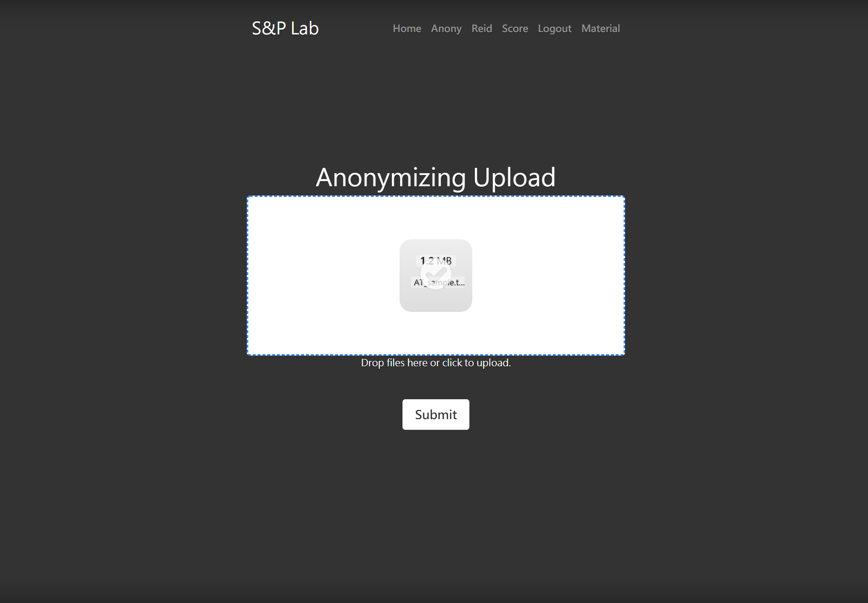Log out using the Logout link
This screenshot has width=868, height=603.
[x=555, y=29]
